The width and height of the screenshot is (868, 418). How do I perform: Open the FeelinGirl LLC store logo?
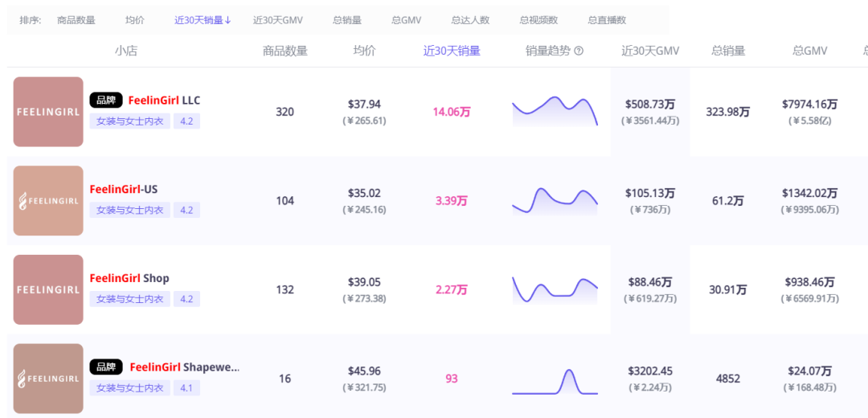(x=48, y=112)
